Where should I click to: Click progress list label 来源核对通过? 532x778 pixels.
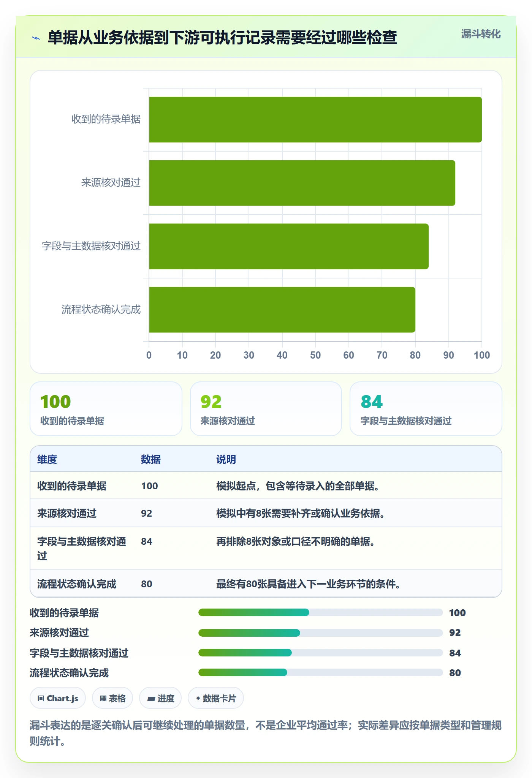(59, 633)
